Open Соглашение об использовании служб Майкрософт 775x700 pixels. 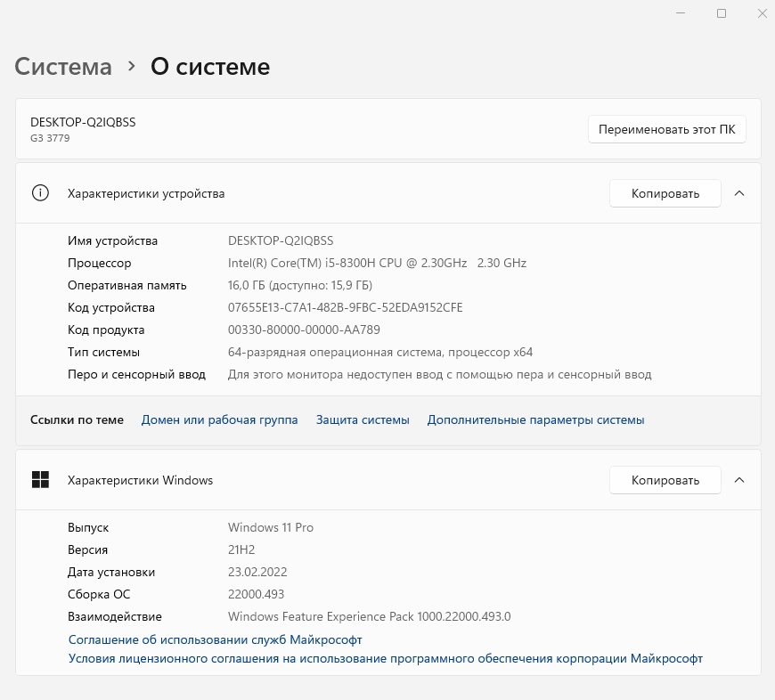[215, 639]
